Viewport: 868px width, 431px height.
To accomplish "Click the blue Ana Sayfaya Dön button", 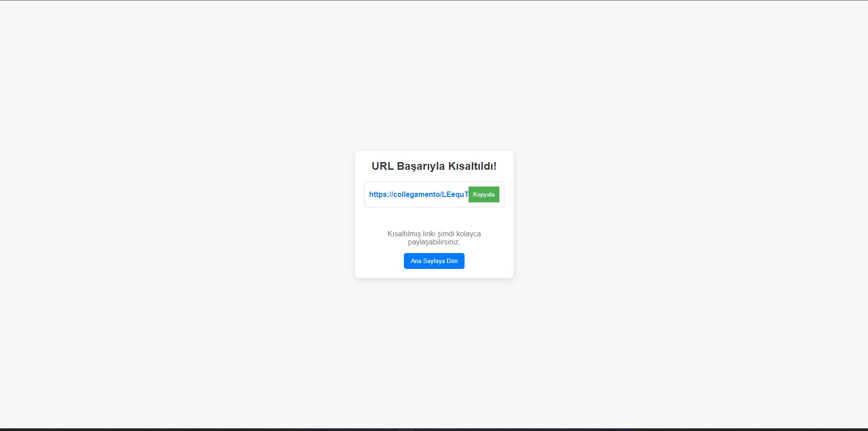I will click(x=434, y=261).
